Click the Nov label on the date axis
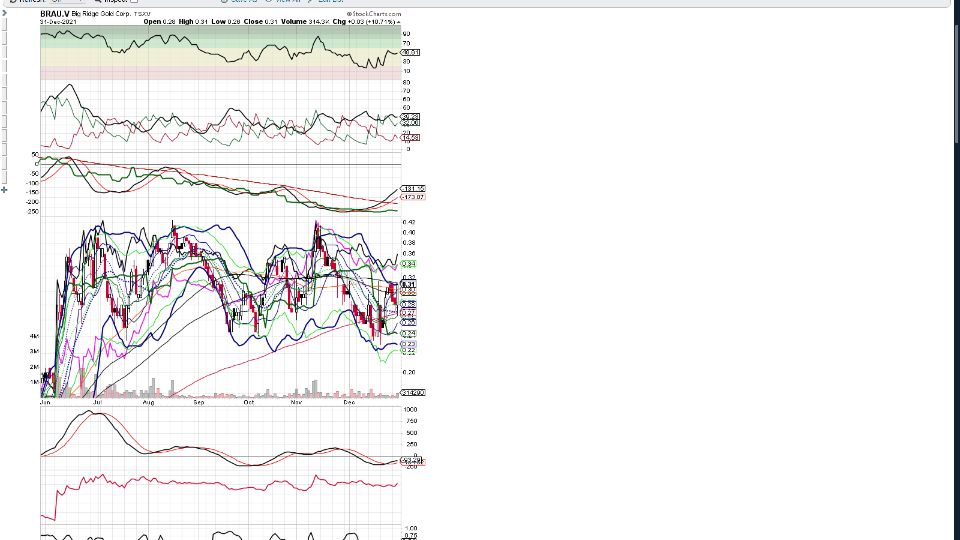Screen dimensions: 960x540 (296, 402)
